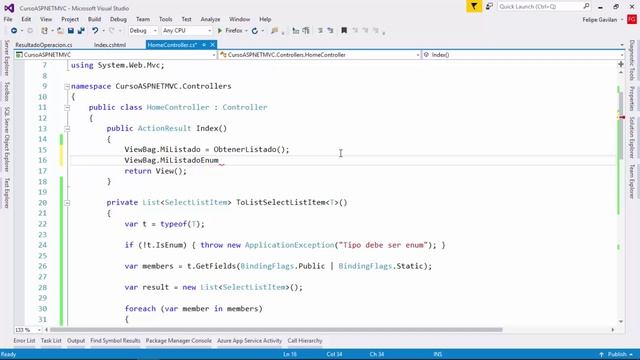The width and height of the screenshot is (640, 360).
Task: Open the Output panel tab
Action: (76, 341)
